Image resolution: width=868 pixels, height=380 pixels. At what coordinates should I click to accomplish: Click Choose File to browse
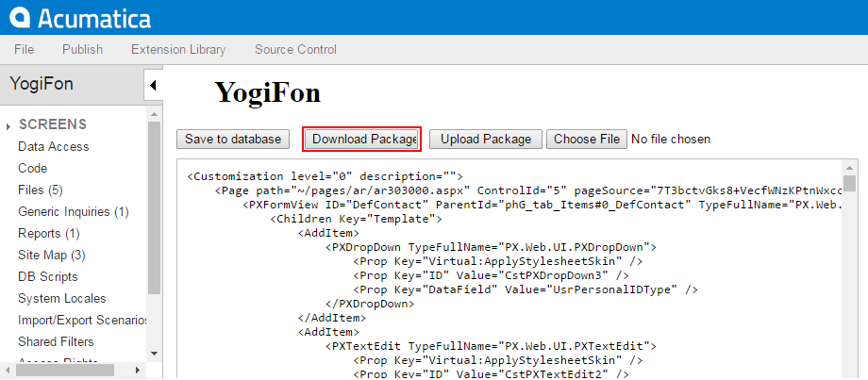pyautogui.click(x=586, y=139)
